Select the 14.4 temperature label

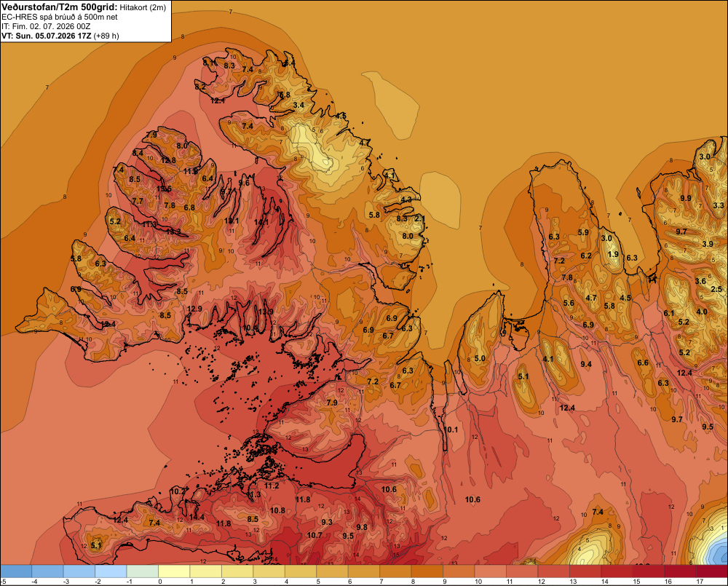(197, 517)
